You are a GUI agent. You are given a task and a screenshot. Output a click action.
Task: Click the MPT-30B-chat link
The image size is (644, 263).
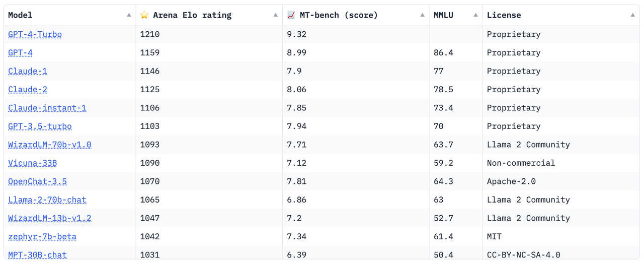[38, 254]
